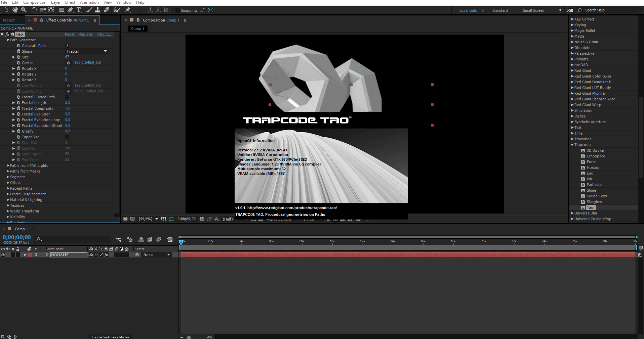Open the Effect menu
The image size is (644, 339).
(70, 2)
